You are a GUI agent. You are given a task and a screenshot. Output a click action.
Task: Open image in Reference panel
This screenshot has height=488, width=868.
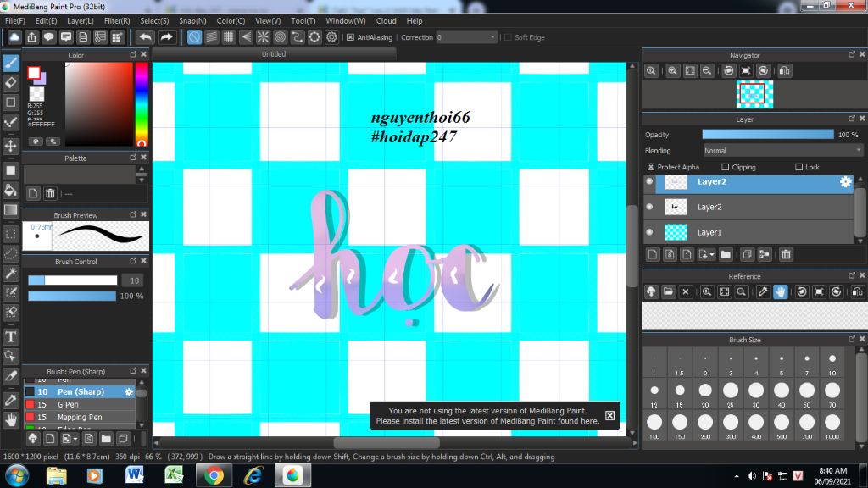point(668,291)
